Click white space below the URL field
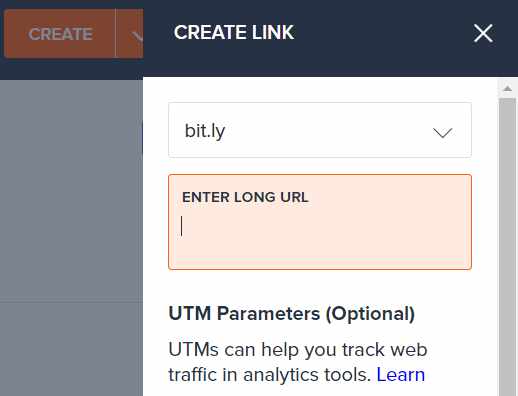 [x=320, y=286]
